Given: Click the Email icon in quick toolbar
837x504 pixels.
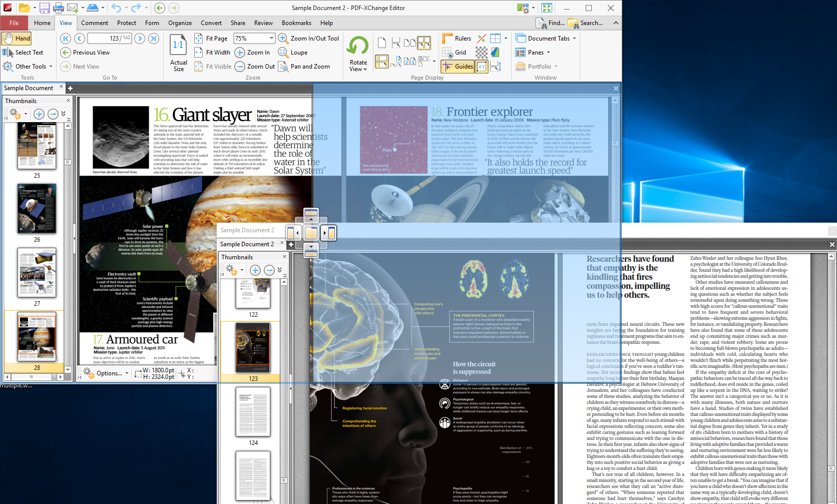Looking at the screenshot, I should [72, 8].
